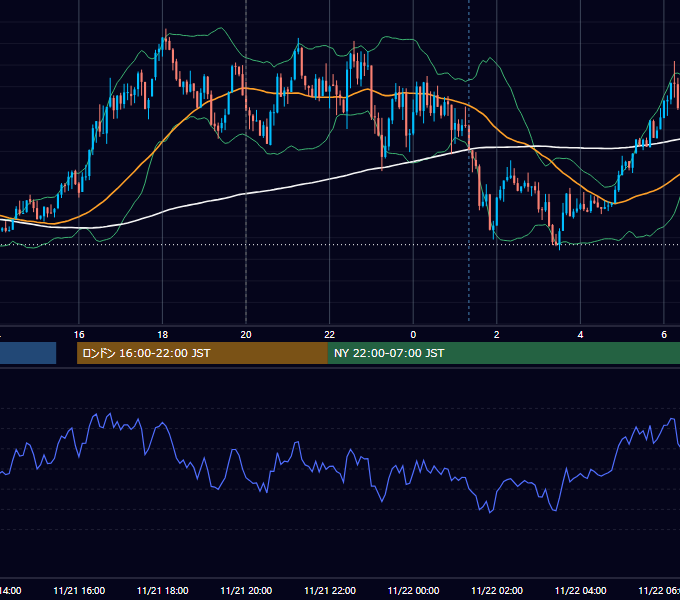Click the "11/22 02:00" date label
Screen dimensions: 680x600
point(497,591)
